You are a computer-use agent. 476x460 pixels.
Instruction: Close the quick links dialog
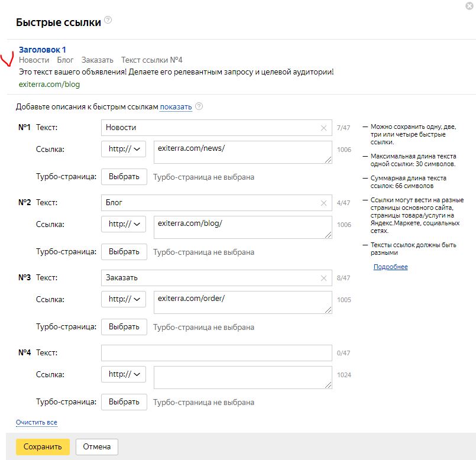click(x=469, y=6)
